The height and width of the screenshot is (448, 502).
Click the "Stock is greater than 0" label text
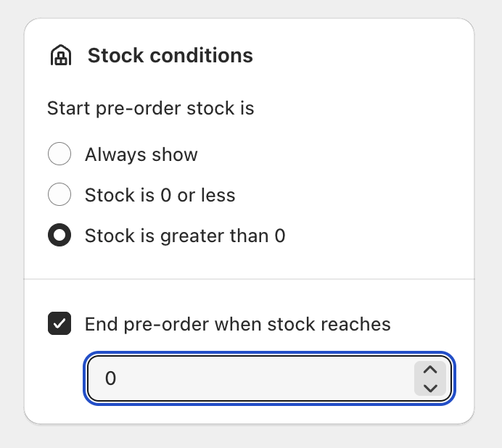coord(184,236)
